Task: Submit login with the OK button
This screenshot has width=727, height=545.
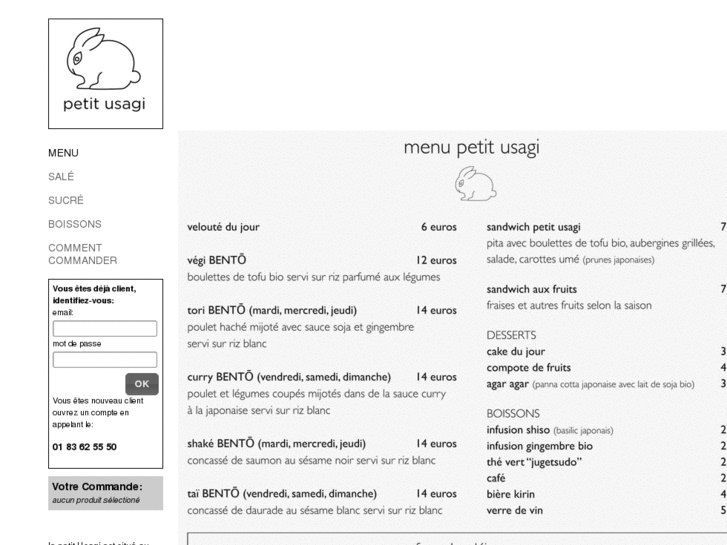Action: point(142,384)
